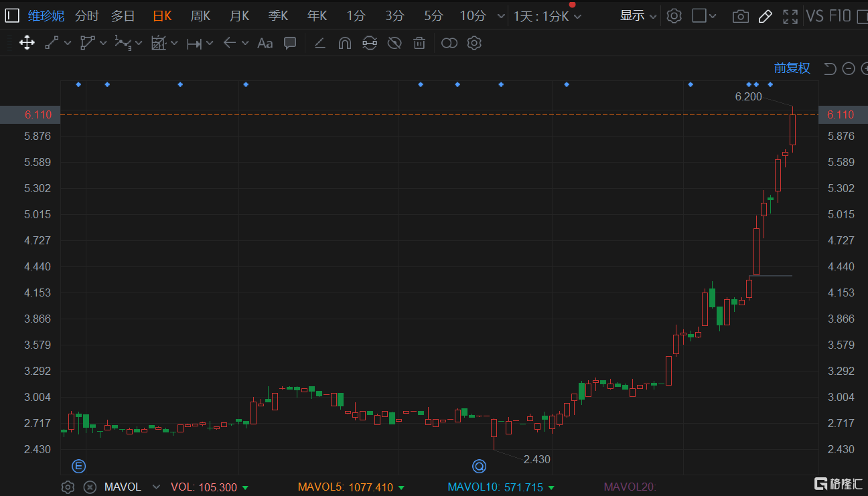Select the eraser tool in drawing toolbar
Image resolution: width=868 pixels, height=496 pixels.
(319, 44)
